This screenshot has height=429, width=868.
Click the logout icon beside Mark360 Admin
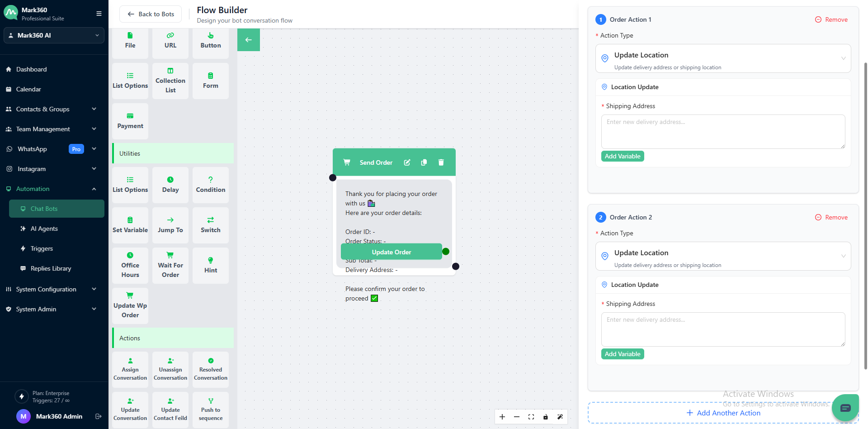pyautogui.click(x=99, y=416)
